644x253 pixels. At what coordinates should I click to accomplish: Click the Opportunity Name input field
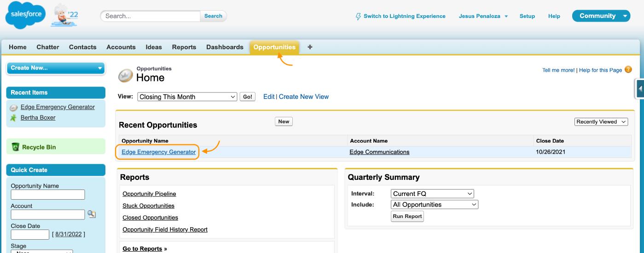click(x=48, y=195)
